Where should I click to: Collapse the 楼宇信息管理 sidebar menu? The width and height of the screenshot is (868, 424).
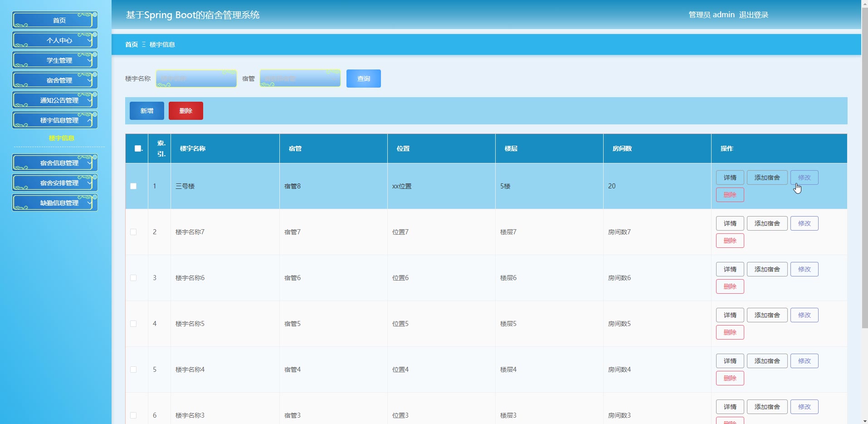click(x=55, y=120)
